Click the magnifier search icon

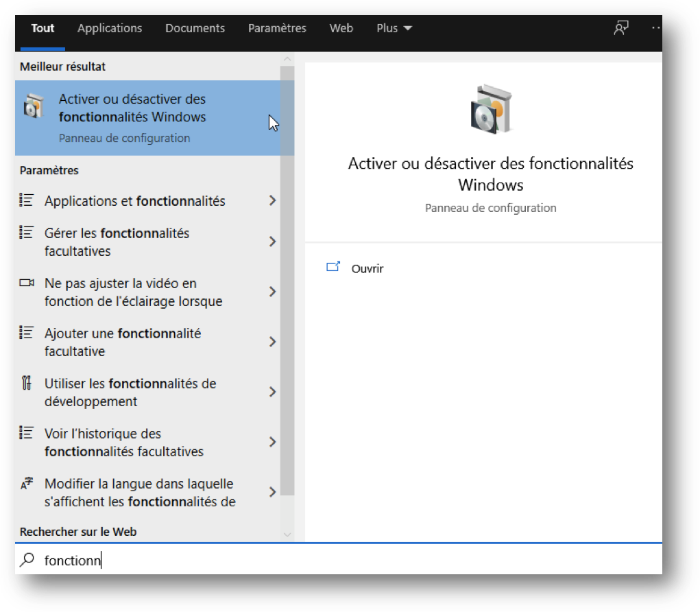click(x=27, y=559)
